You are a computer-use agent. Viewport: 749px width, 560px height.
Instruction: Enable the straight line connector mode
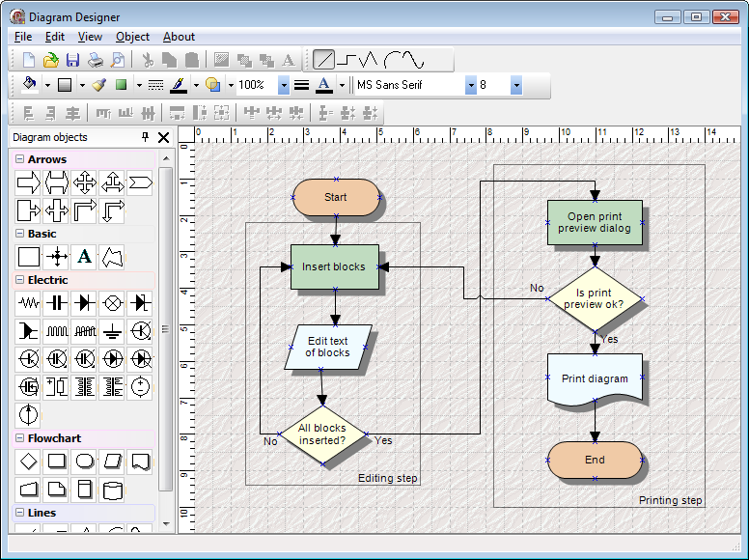[323, 60]
